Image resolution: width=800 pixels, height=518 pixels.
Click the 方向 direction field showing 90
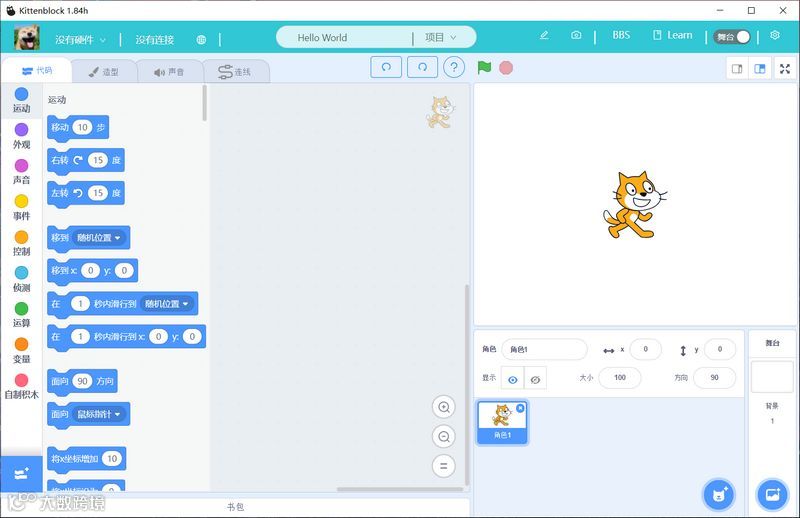(714, 378)
